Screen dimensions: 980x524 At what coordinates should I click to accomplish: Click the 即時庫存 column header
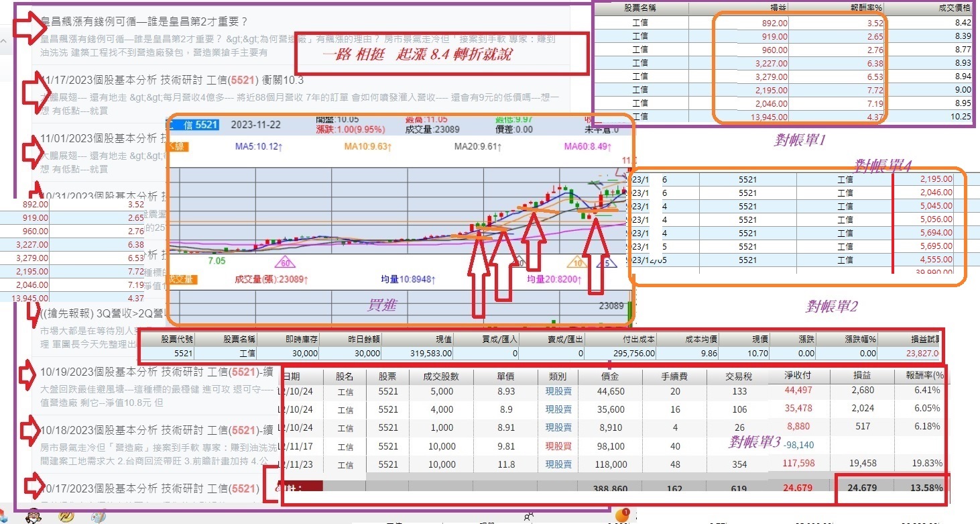(x=301, y=339)
